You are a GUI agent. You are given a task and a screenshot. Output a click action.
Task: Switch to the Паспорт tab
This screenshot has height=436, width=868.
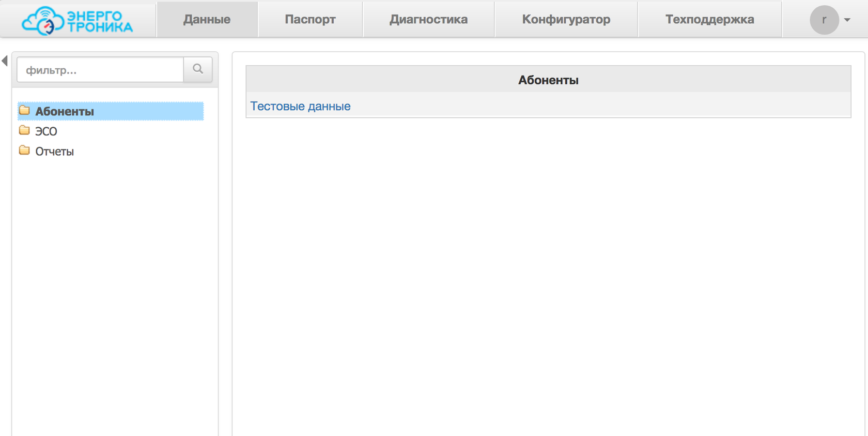(310, 19)
